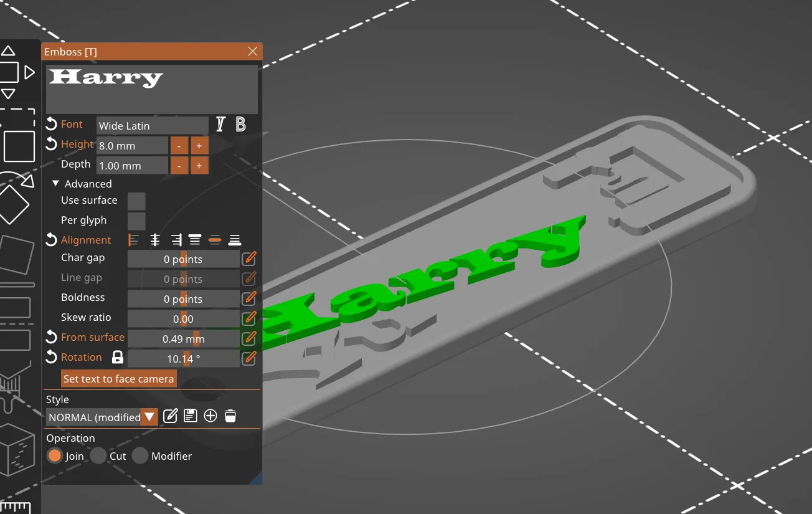Select the left text alignment option
Image resolution: width=812 pixels, height=514 pixels.
tap(134, 239)
